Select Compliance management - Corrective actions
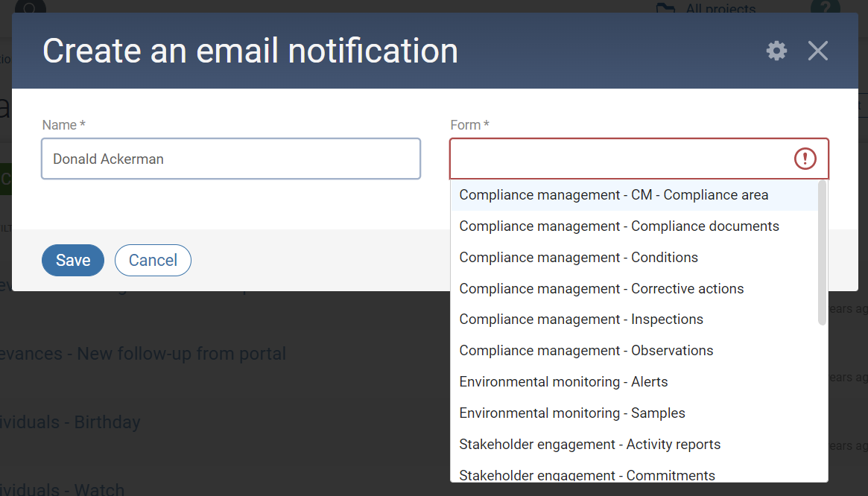 (634, 288)
